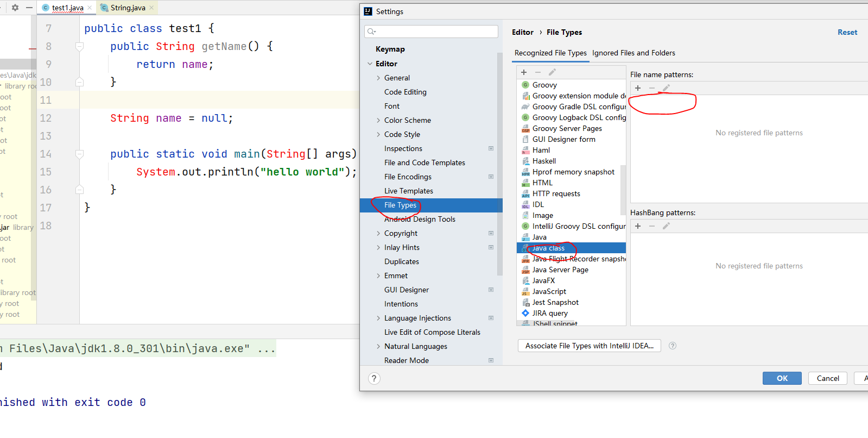Select the JIRA query file type icon
Viewport: 868px width, 438px height.
[x=525, y=313]
